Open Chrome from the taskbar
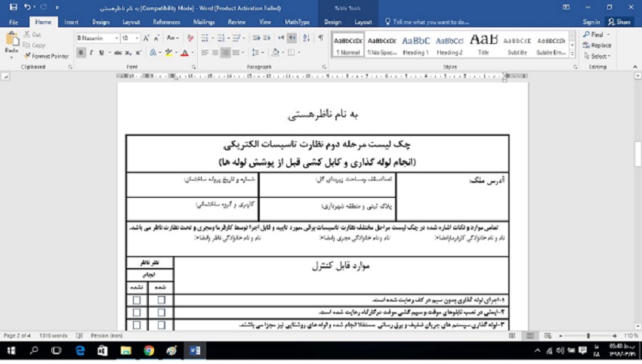The height and width of the screenshot is (364, 642). tap(149, 350)
